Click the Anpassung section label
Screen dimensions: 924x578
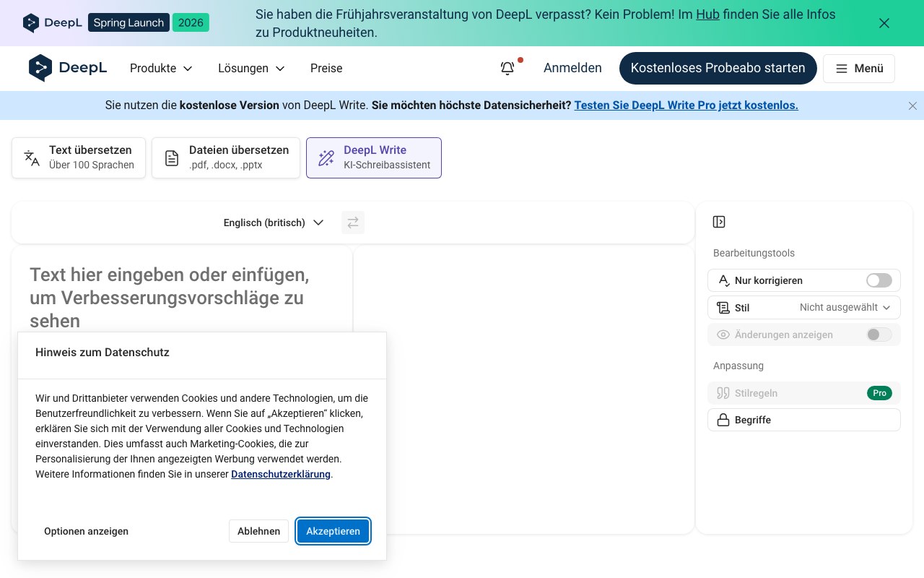(x=738, y=366)
